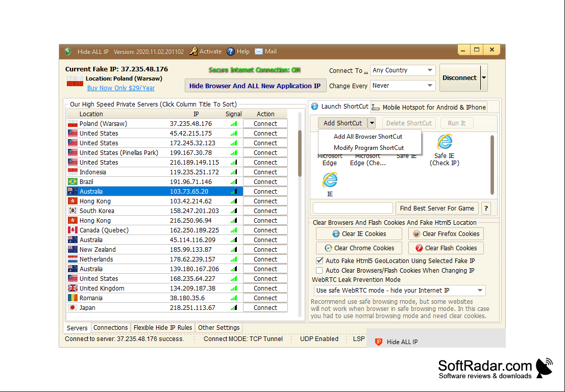Sort servers by IP column header
The width and height of the screenshot is (565, 392).
point(196,114)
